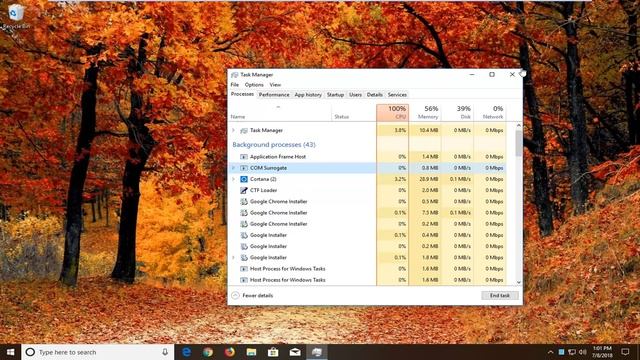Open the Action Center notifications icon
The image size is (640, 360).
[x=625, y=351]
